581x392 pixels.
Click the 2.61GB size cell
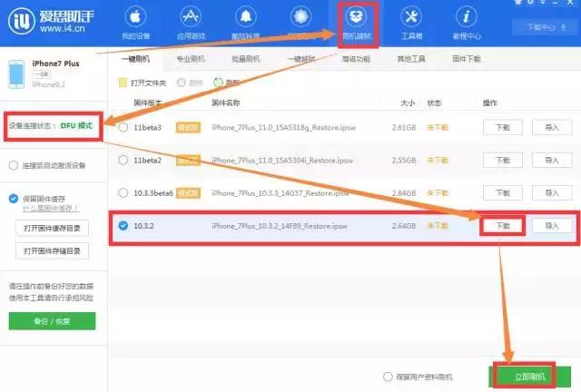click(404, 127)
